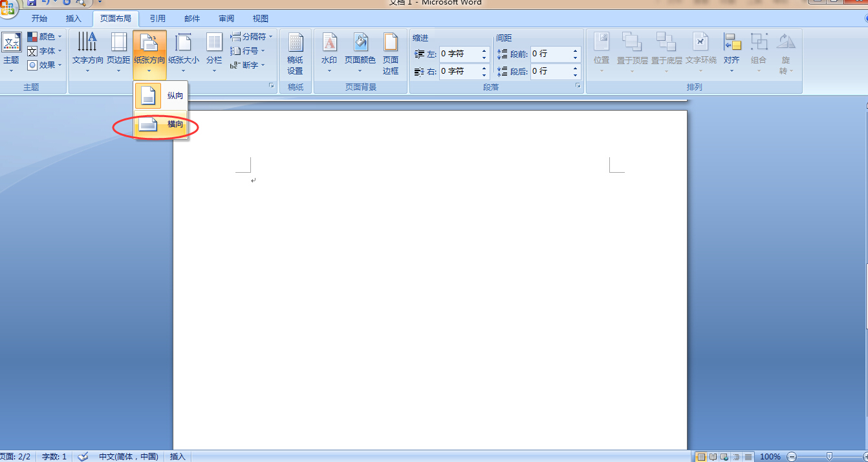Image resolution: width=868 pixels, height=462 pixels.
Task: Switch to web layout view
Action: point(724,457)
